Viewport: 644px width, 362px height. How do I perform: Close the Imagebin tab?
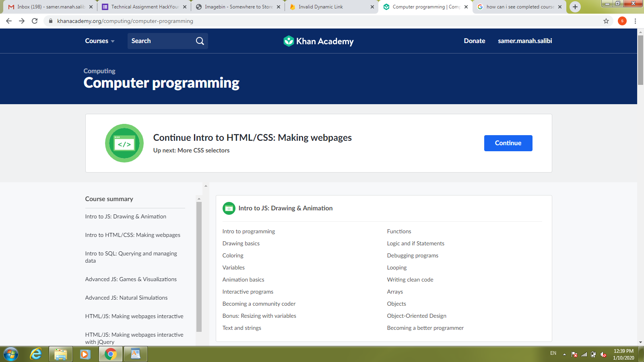coord(279,7)
